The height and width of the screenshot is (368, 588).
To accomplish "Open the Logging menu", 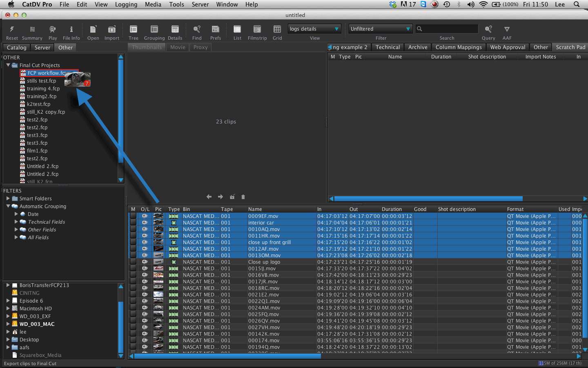I will point(126,4).
